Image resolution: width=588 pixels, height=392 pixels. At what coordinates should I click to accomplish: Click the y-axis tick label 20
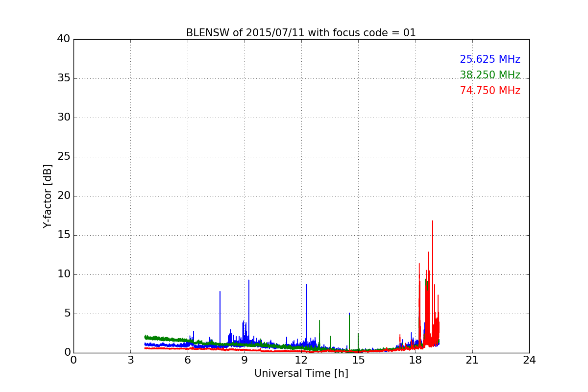pyautogui.click(x=64, y=196)
